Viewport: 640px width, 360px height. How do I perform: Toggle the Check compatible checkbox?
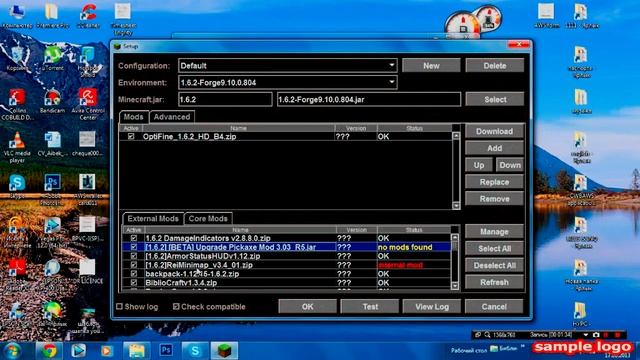pos(176,307)
